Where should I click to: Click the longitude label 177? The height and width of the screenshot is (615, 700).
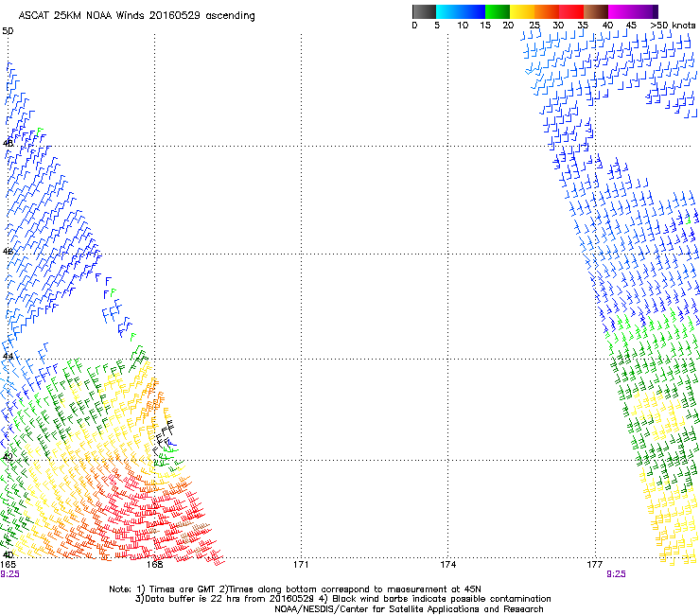pyautogui.click(x=595, y=565)
